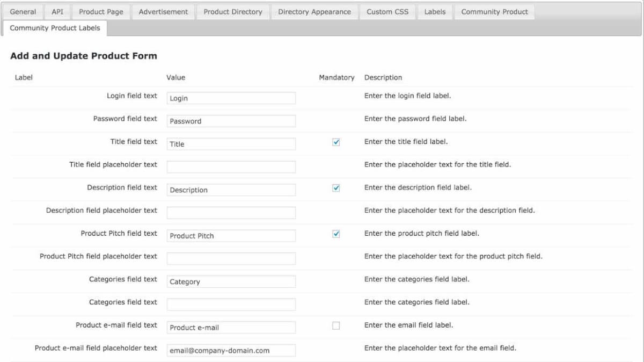Click the Labels tab

[x=435, y=12]
